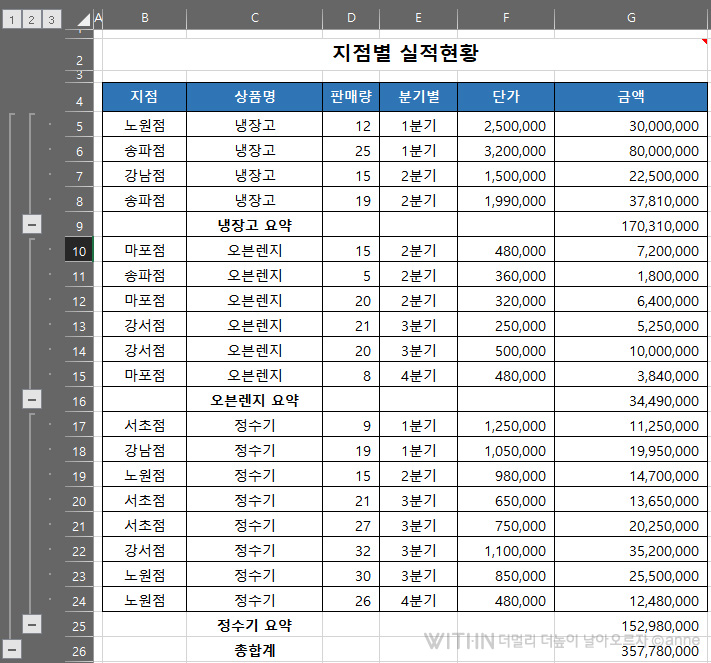Select amount 1,800,000
Viewport: 711px width, 663px height.
click(631, 275)
